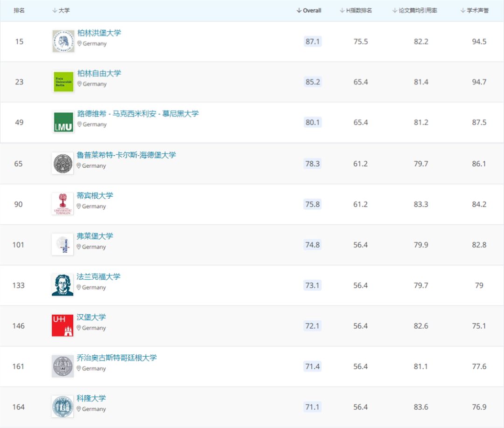Sort by 论文篇均引用率 column header
The width and height of the screenshot is (504, 428).
click(x=415, y=10)
